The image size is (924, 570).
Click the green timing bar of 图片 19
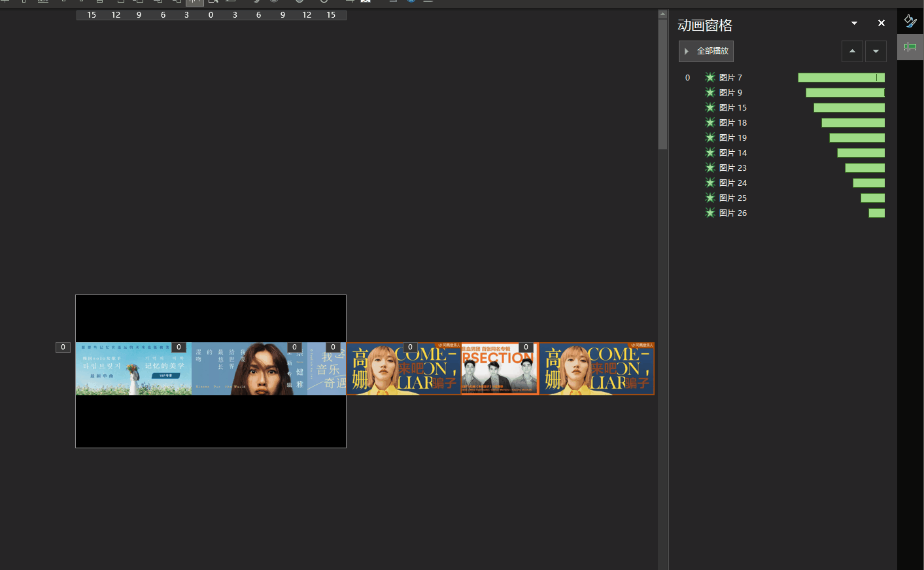click(857, 137)
